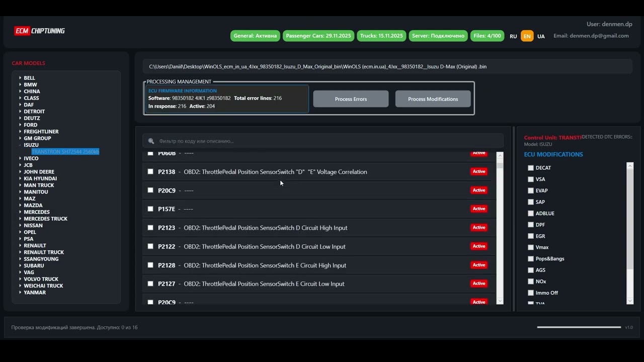
Task: Tick the AGS modification checkbox
Action: (x=531, y=270)
